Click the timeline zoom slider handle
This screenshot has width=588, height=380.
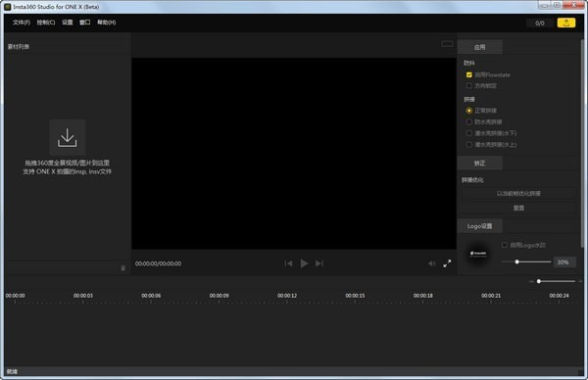click(539, 281)
